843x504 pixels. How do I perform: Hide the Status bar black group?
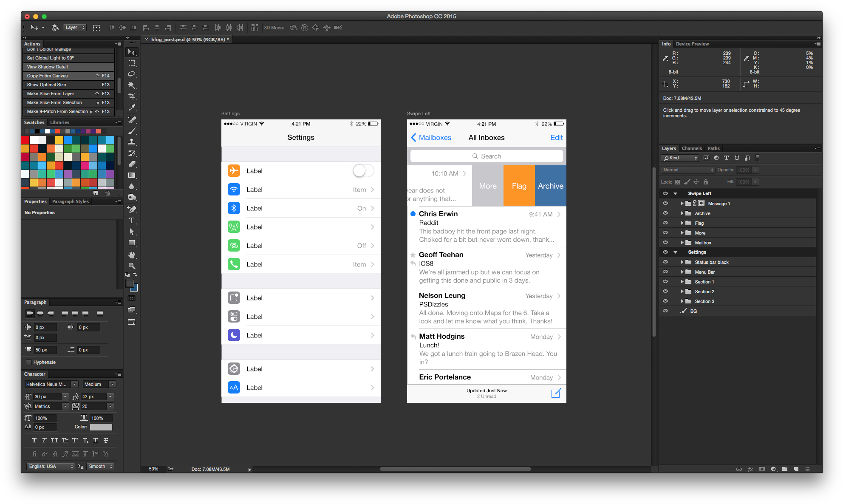(x=665, y=262)
